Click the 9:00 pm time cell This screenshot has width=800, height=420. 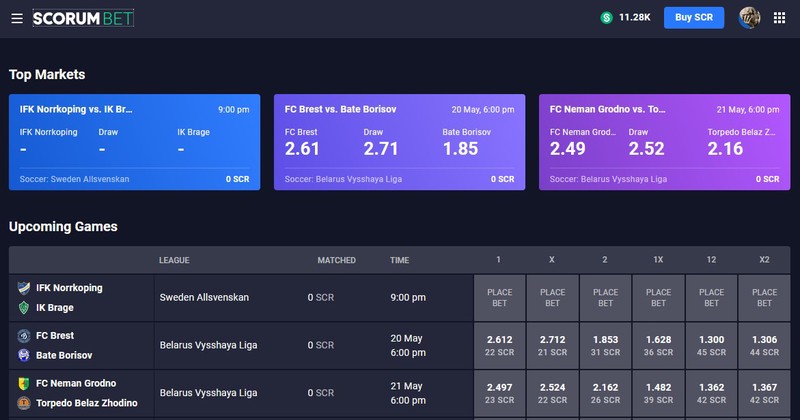[x=408, y=298]
